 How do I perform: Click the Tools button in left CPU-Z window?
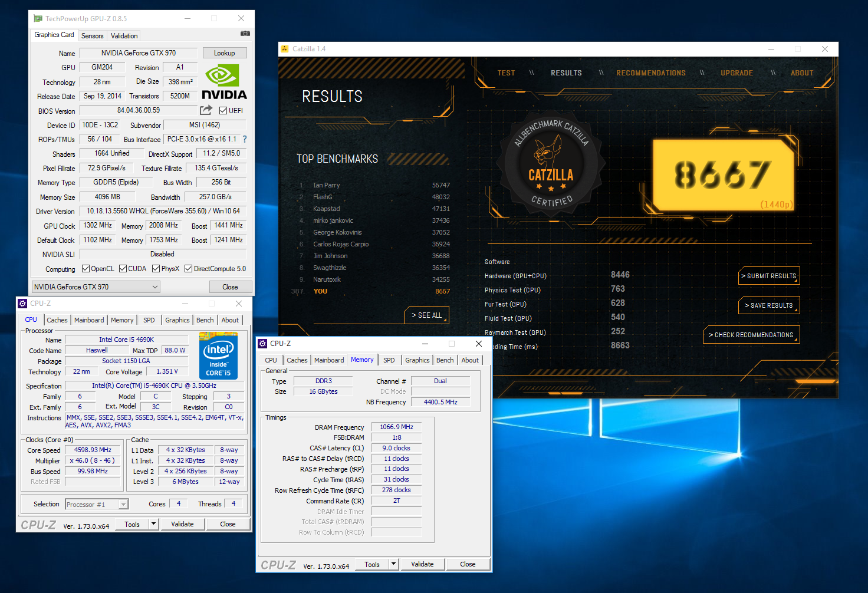132,524
